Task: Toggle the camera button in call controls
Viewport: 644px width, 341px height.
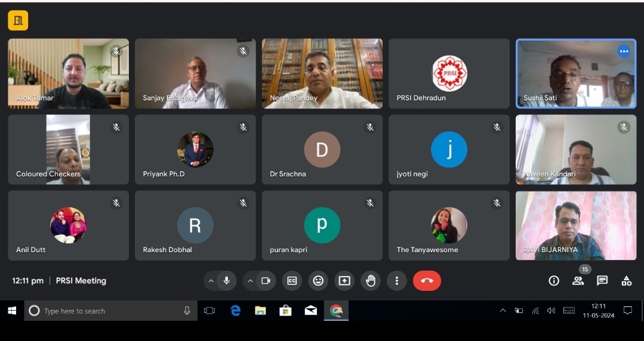Action: click(266, 281)
